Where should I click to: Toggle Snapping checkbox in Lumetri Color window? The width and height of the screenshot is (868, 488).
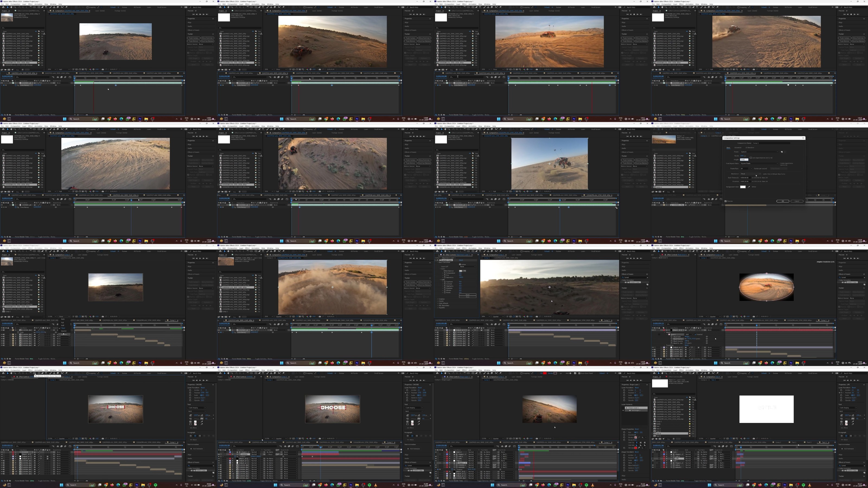522,252
